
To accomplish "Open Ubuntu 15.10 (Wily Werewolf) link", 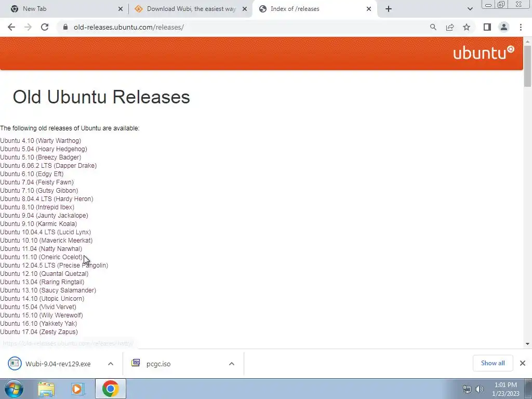I will (x=42, y=315).
